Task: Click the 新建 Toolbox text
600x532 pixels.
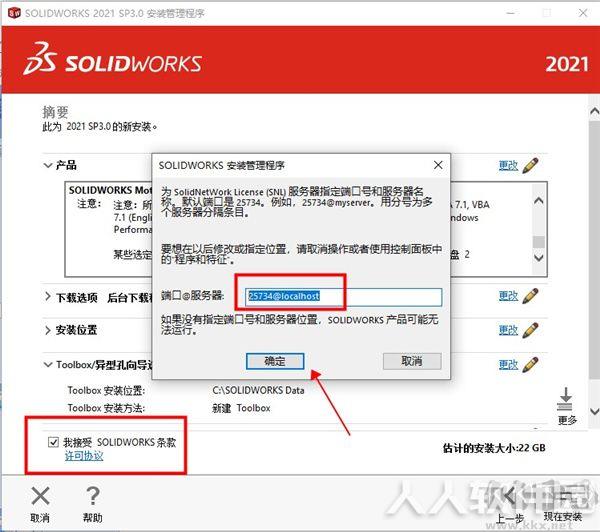Action: pos(241,408)
